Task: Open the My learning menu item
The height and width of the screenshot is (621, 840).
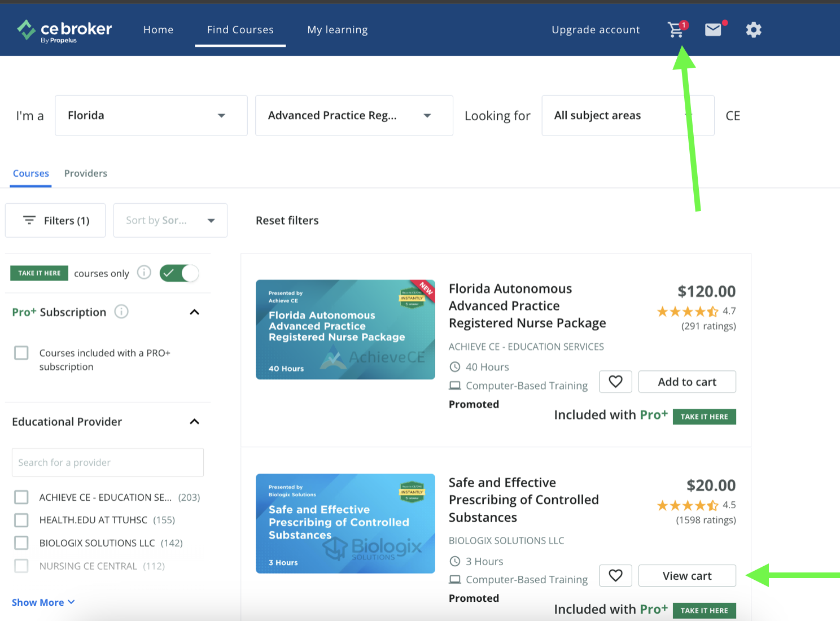Action: [x=337, y=29]
